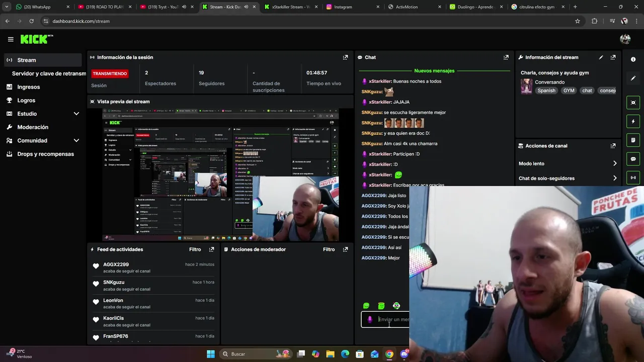Toggle the chat bubble icon in right sidebar
Viewport: 644px width, 362px height.
[633, 159]
